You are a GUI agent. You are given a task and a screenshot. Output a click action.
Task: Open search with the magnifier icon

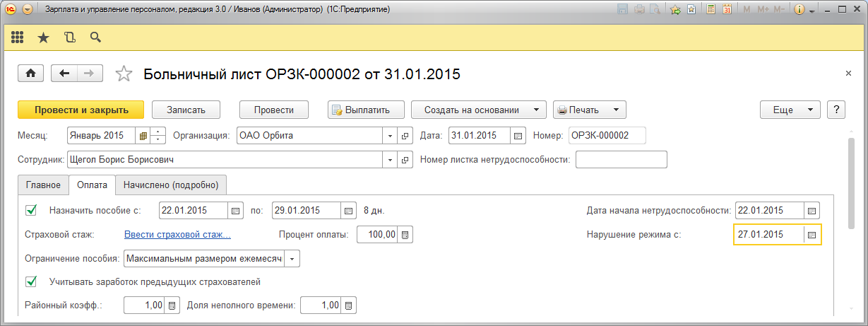coord(95,37)
